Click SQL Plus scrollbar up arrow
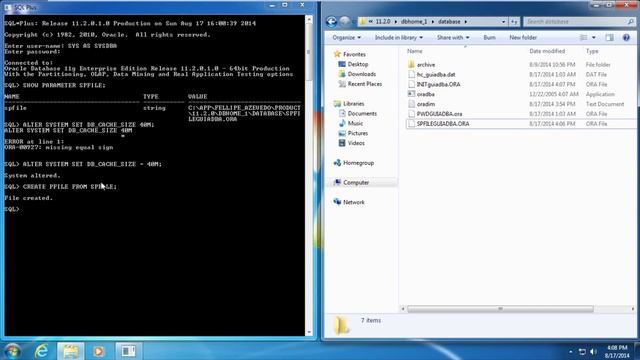640x360 pixels. point(309,19)
